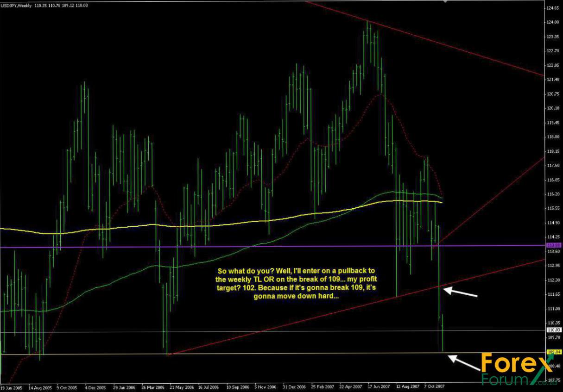Select the thick yellow moving average line

(x=139, y=226)
